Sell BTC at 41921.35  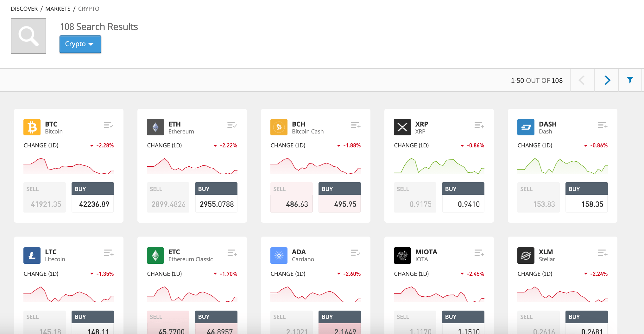pos(45,197)
